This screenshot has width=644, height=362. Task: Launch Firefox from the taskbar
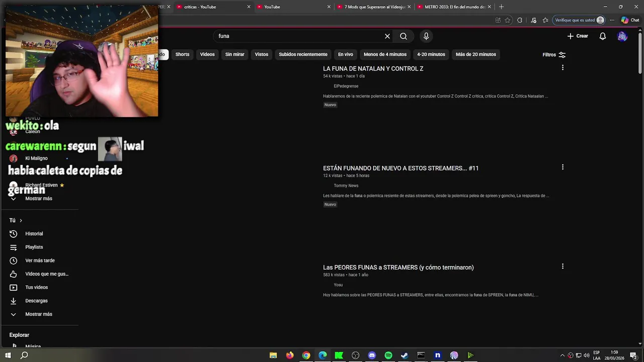(x=290, y=355)
